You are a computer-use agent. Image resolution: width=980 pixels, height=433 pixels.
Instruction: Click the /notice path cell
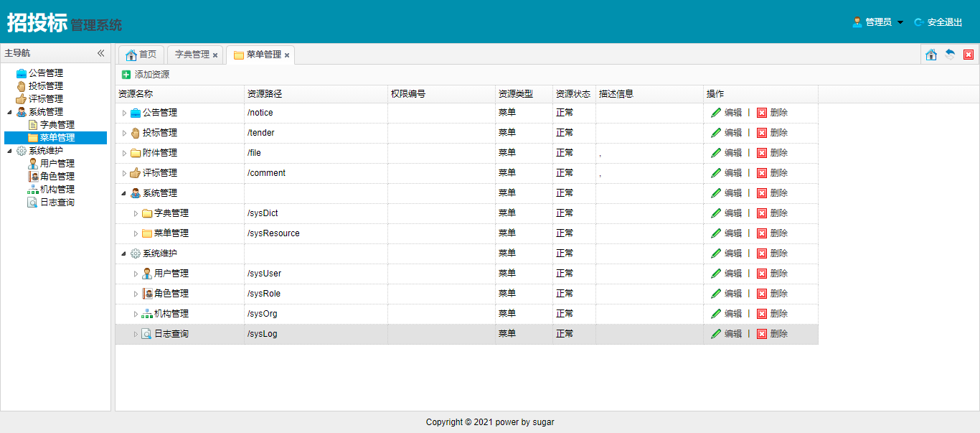coord(316,113)
